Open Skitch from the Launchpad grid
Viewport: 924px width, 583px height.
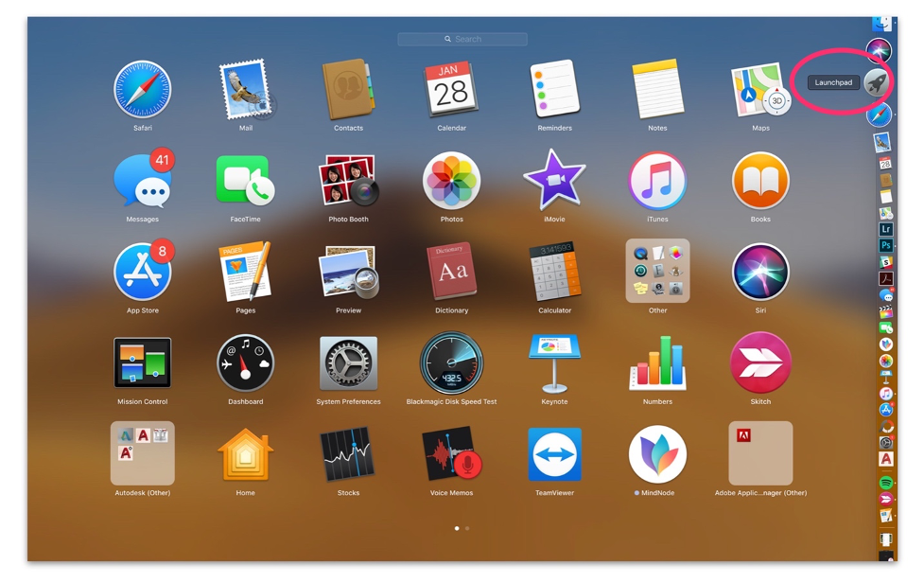click(x=760, y=363)
